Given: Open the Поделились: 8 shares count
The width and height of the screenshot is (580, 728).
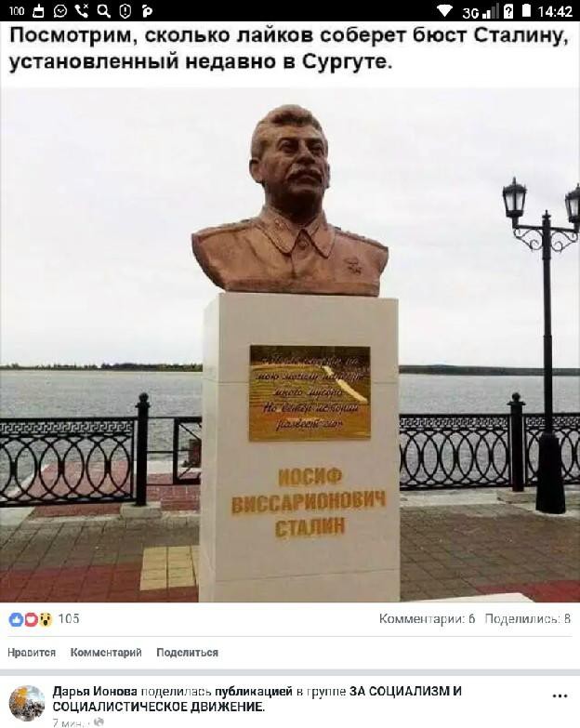Looking at the screenshot, I should coord(528,619).
